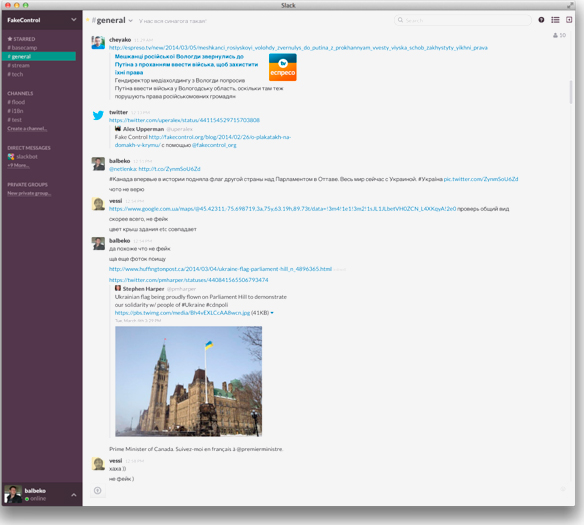584x525 pixels.
Task: Open the pbs.twimg.com media link
Action: click(x=182, y=313)
